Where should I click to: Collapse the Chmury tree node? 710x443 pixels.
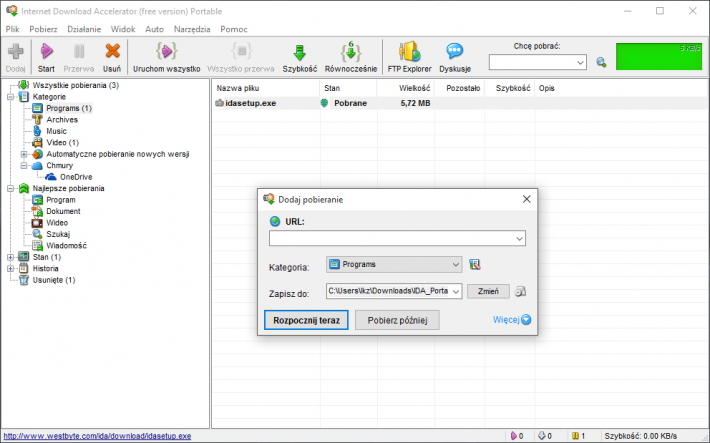pos(24,165)
